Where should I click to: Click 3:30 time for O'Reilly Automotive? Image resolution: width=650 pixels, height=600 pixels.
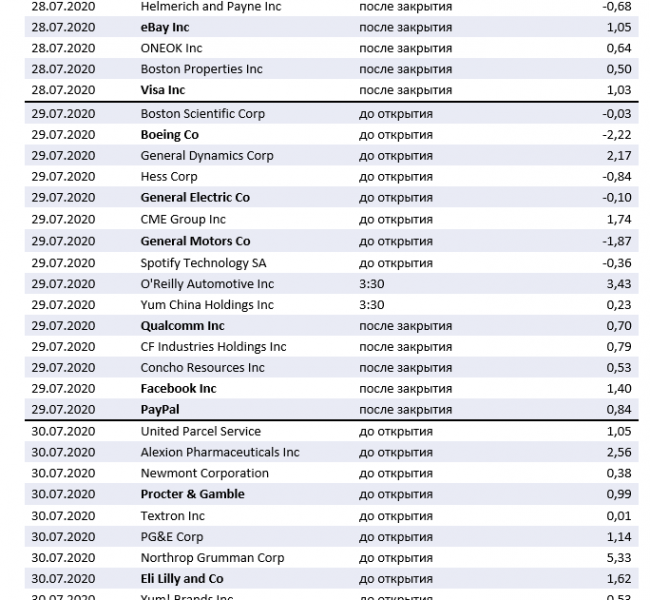371,284
